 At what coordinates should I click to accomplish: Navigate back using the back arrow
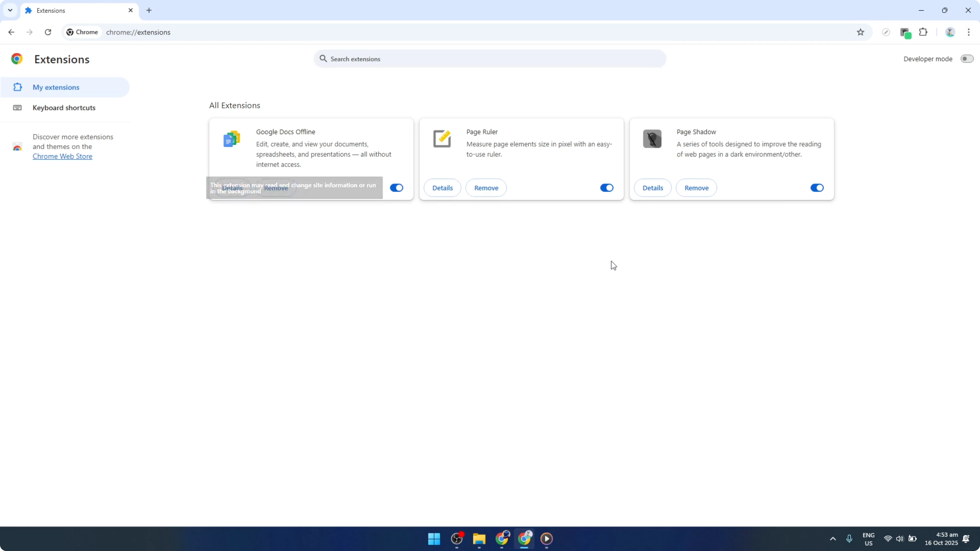11,32
